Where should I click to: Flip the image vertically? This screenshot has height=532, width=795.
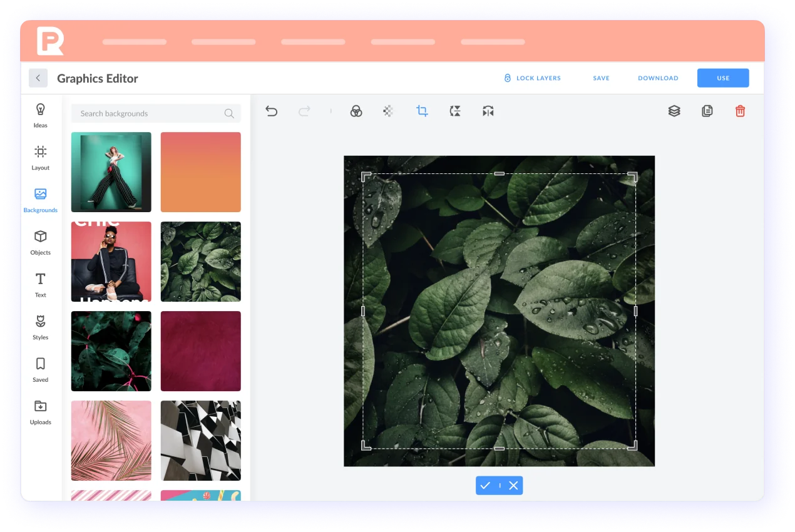(455, 111)
